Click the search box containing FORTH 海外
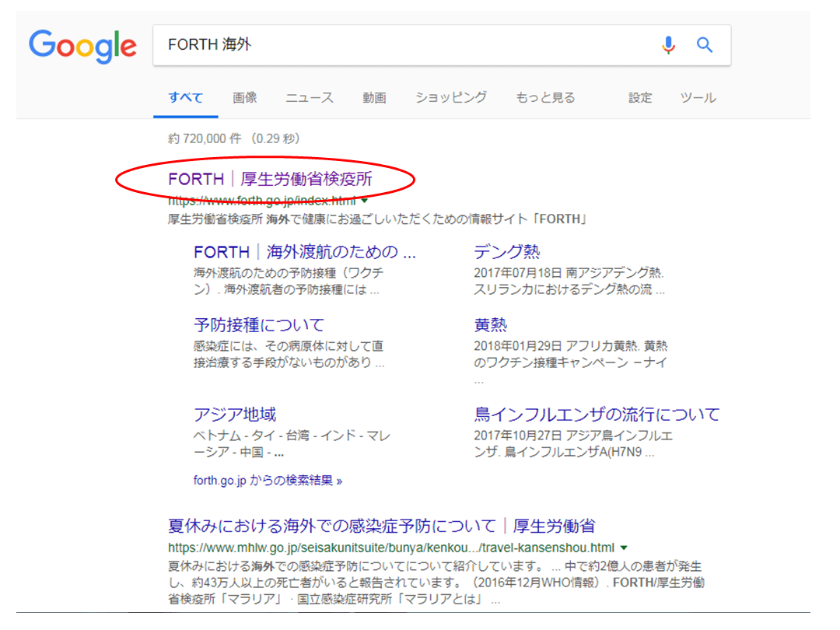The image size is (840, 630). pyautogui.click(x=389, y=45)
